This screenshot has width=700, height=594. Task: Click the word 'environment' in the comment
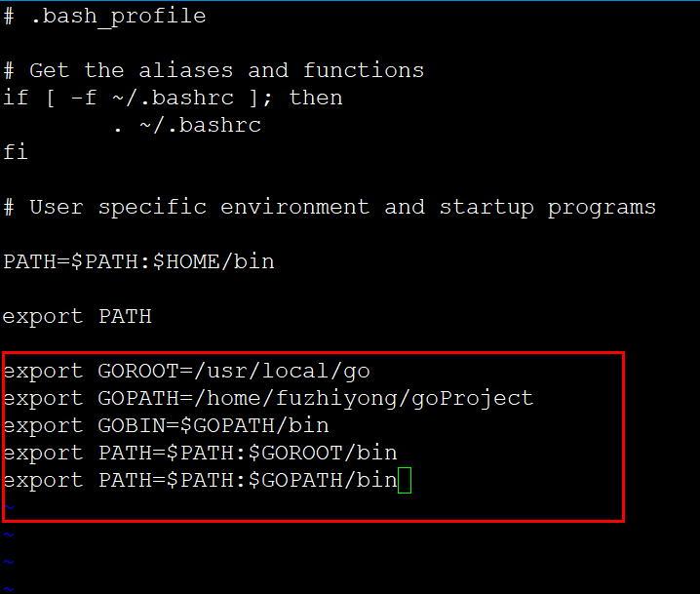click(294, 208)
